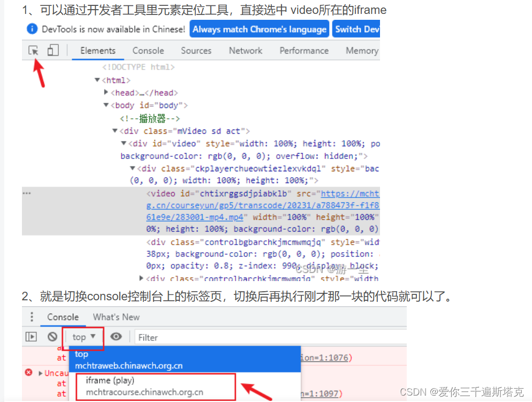Open DevTools customize menu via three-dot icon

point(32,317)
